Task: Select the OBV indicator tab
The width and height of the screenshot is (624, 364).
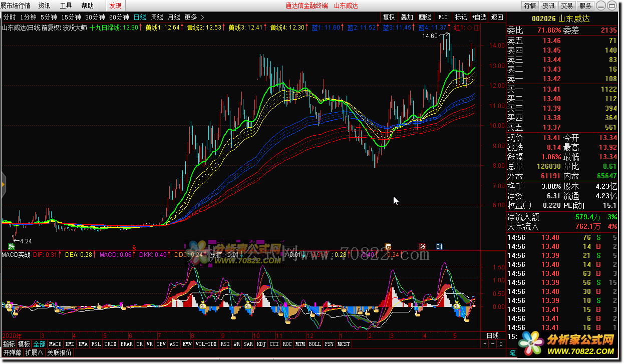Action: (161, 344)
